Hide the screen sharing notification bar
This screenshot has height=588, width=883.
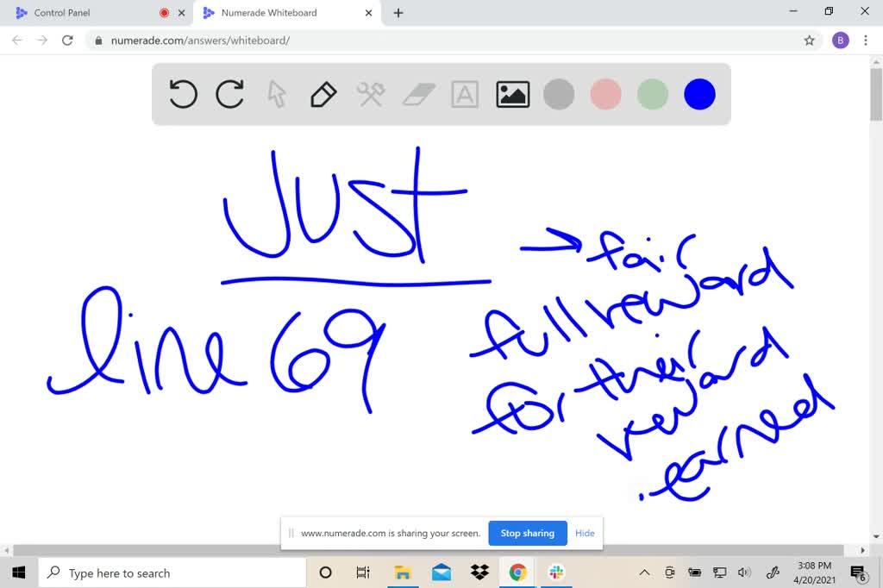(x=585, y=533)
